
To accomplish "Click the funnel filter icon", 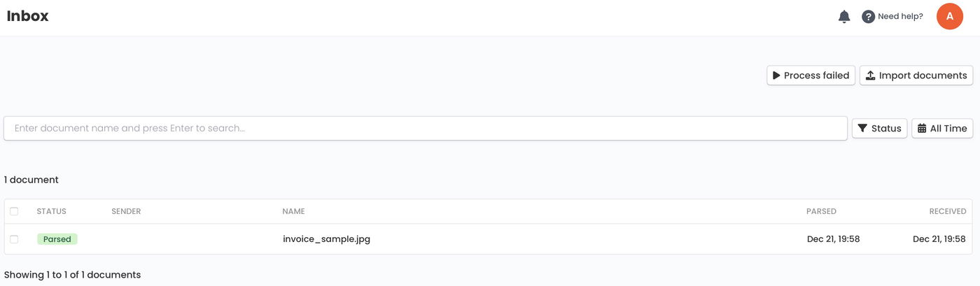I will [x=862, y=129].
